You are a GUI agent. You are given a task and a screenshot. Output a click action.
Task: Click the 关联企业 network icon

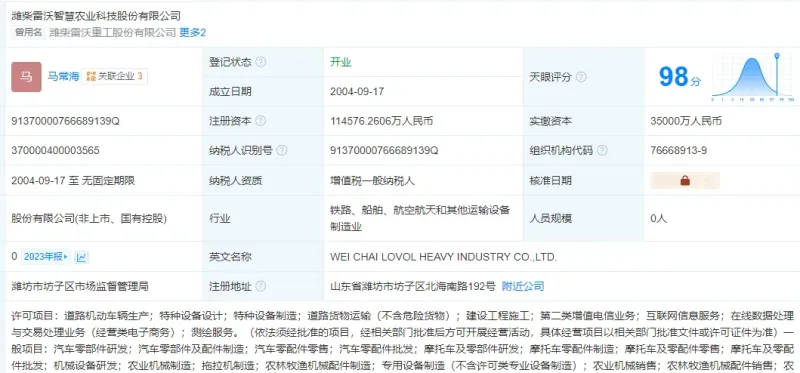[91, 77]
